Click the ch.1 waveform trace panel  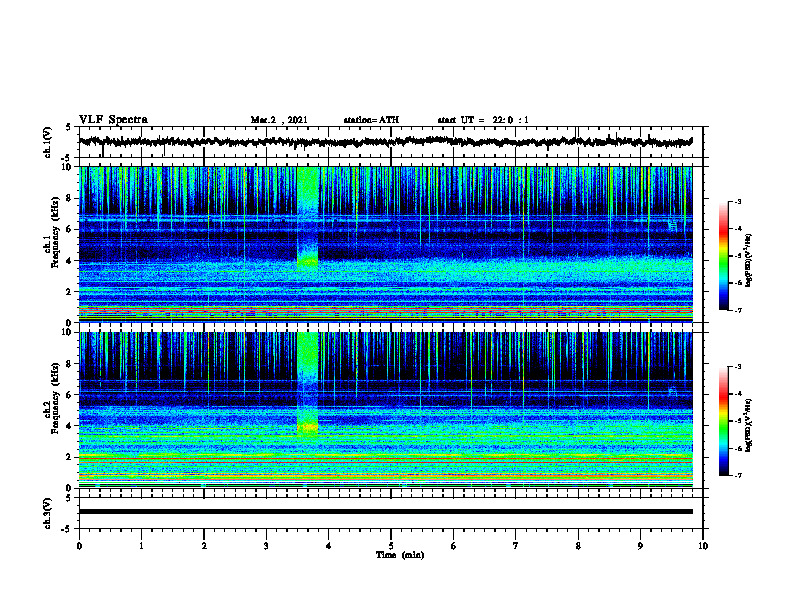point(390,142)
